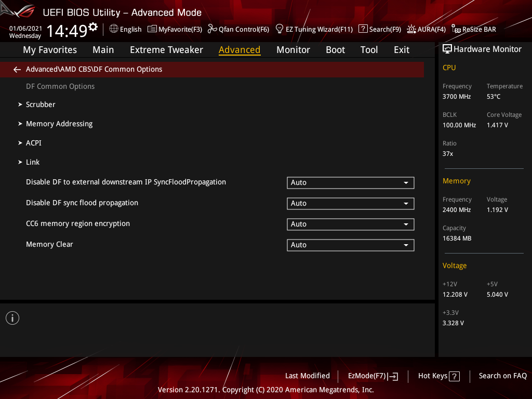Switch to the Boot tab
The width and height of the screenshot is (532, 399).
335,50
